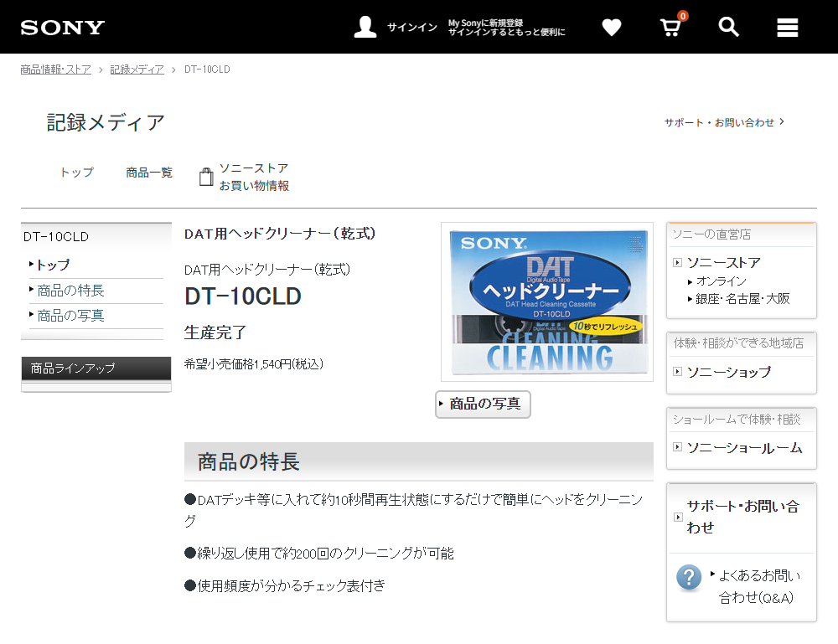Click the DAT head cleaner product image
The image size is (838, 644).
point(547,302)
